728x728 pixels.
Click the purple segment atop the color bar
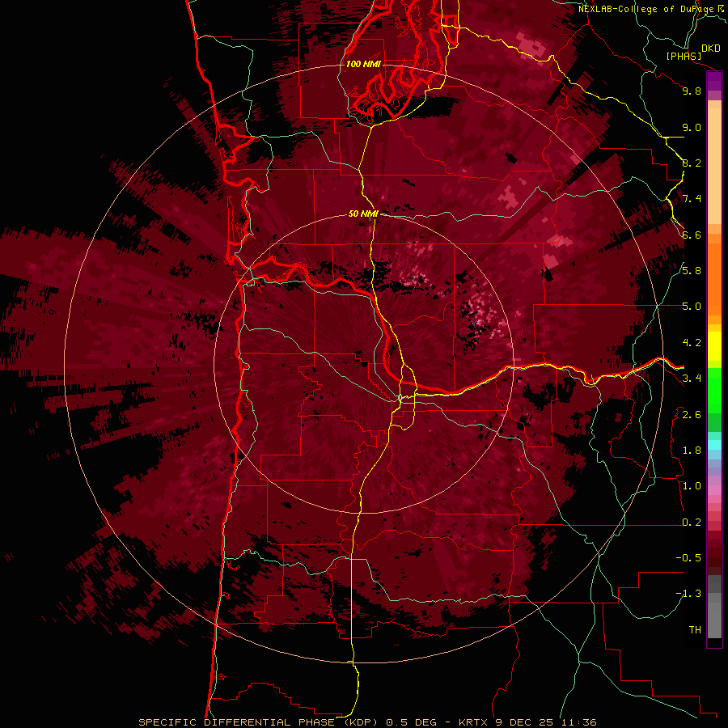click(x=714, y=81)
